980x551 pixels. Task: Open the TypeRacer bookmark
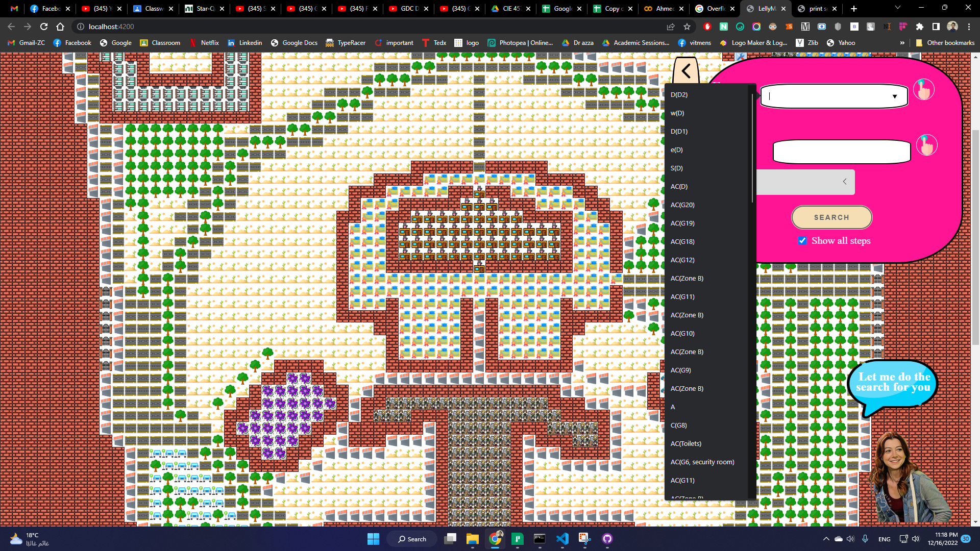346,43
